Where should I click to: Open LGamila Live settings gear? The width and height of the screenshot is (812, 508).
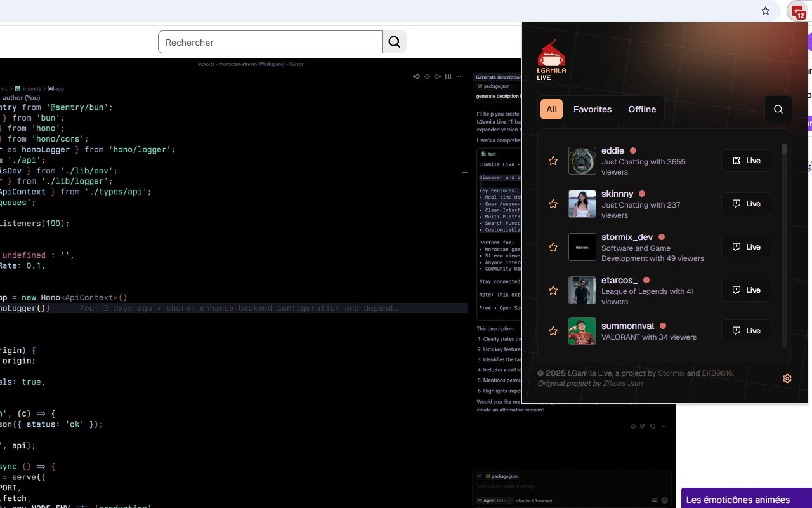tap(787, 378)
